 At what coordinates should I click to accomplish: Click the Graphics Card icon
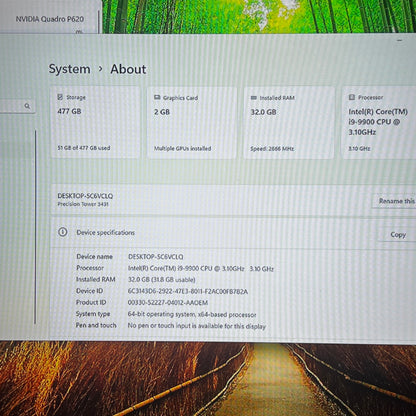[x=157, y=97]
